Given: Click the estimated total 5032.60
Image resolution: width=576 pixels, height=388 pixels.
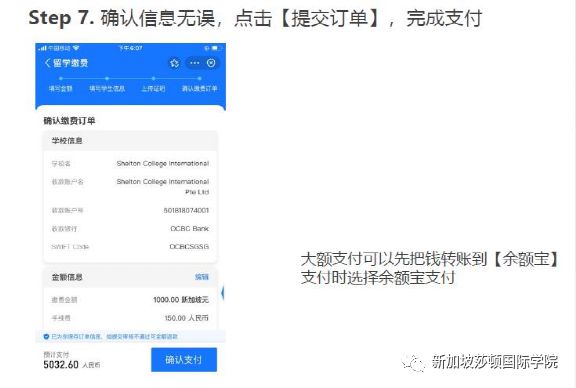Looking at the screenshot, I should [x=61, y=364].
